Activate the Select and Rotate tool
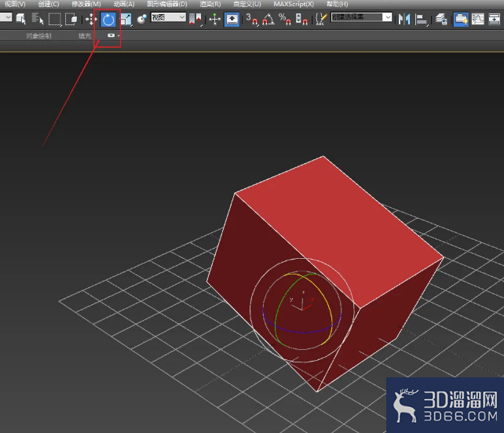The width and height of the screenshot is (504, 433). [x=108, y=20]
